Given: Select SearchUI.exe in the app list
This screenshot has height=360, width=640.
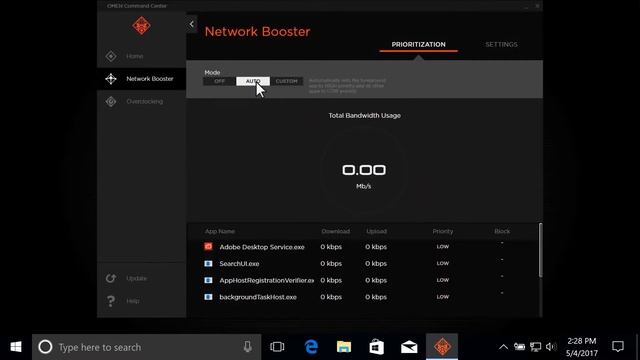Looking at the screenshot, I should (239, 264).
